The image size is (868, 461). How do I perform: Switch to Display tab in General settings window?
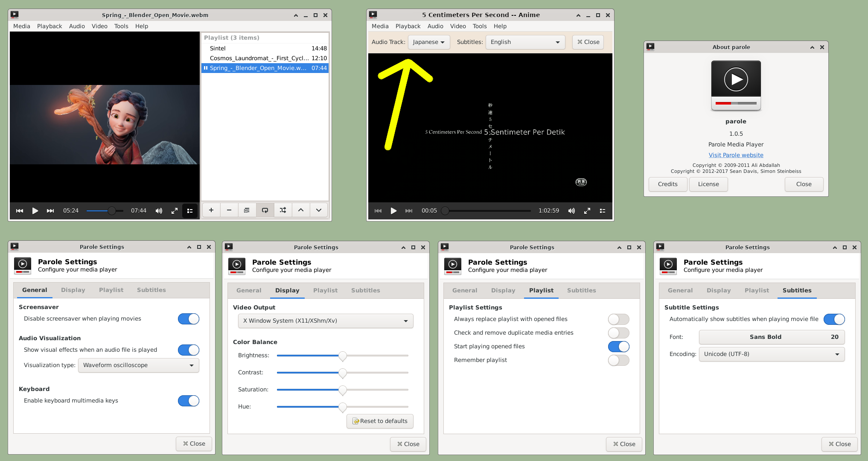(73, 290)
